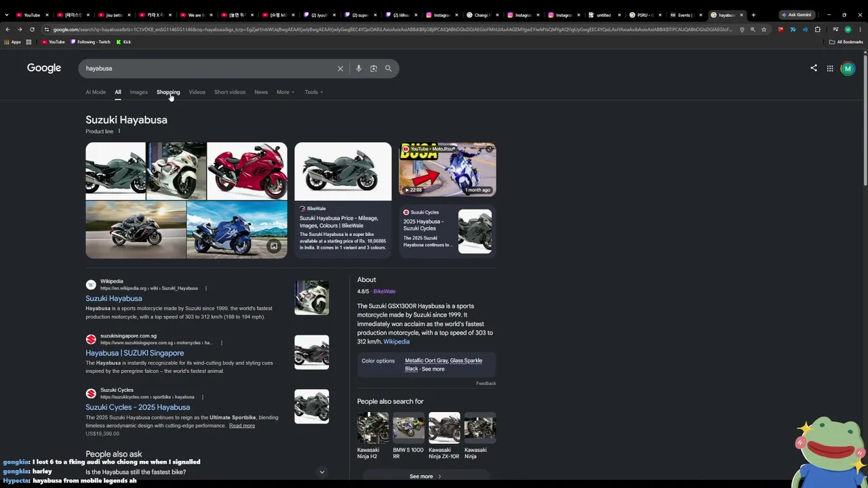Open the All Bookmarks folder
Screen dimensions: 868x488
coord(846,42)
